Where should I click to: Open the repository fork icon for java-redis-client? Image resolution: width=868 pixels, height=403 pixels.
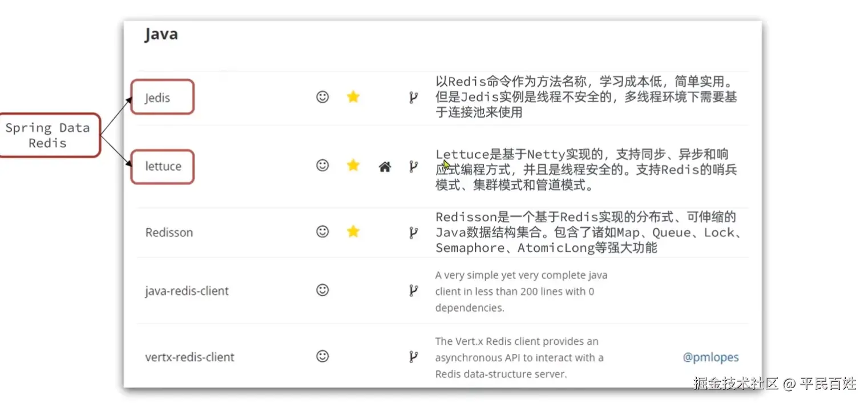[413, 291]
